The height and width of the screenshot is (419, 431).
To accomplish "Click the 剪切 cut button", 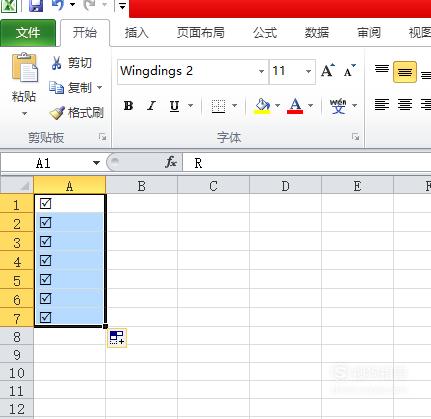I will click(71, 63).
